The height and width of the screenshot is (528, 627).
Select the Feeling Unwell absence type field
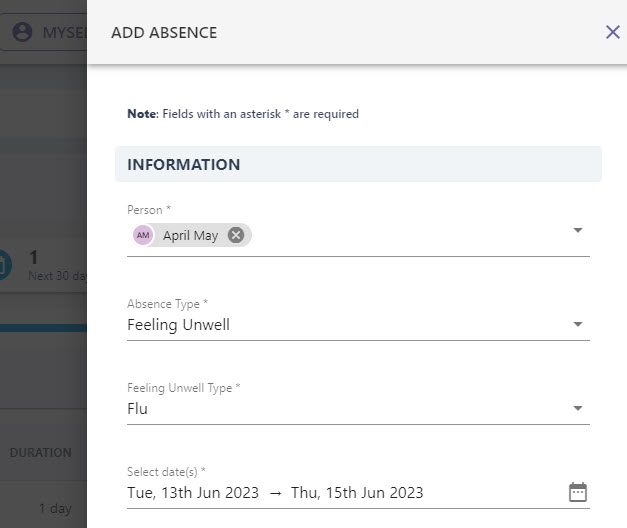[x=358, y=324]
